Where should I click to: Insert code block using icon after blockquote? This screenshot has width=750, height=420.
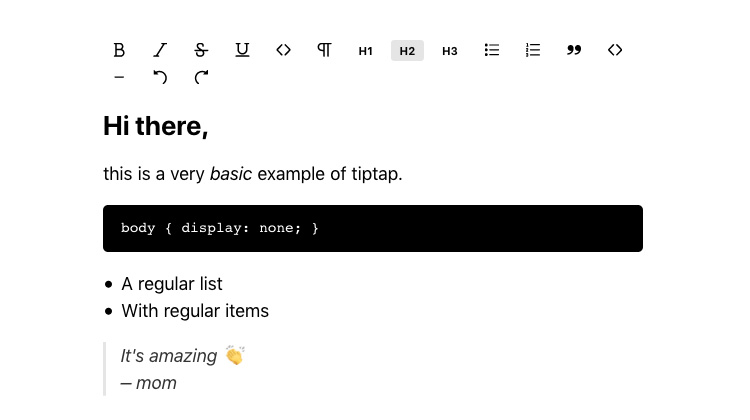[615, 50]
